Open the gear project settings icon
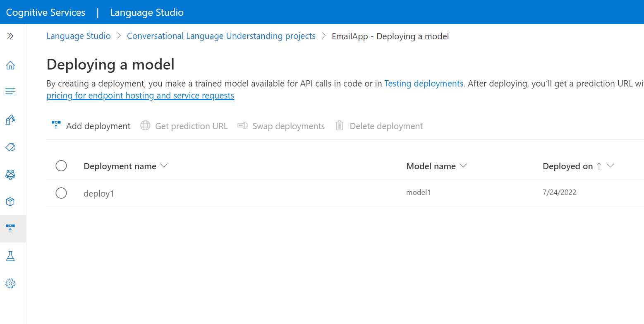This screenshot has width=644, height=324. 10,283
